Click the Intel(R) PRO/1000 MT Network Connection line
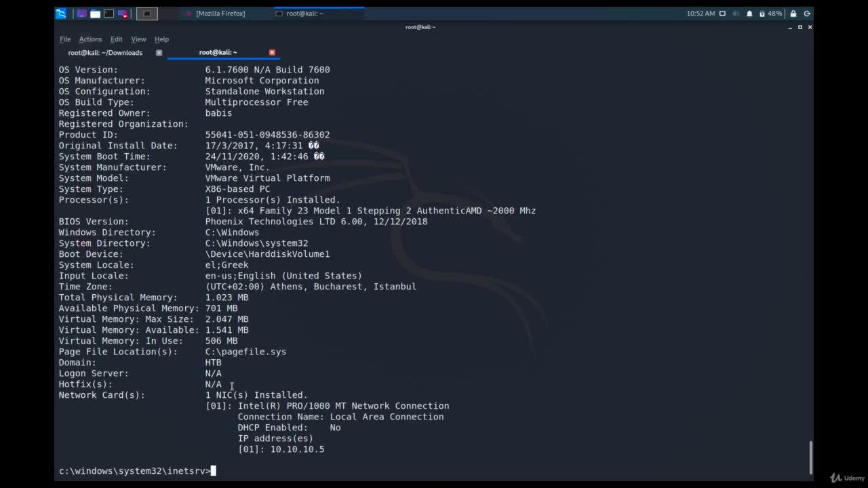Screen dimensions: 868x488 pos(327,406)
